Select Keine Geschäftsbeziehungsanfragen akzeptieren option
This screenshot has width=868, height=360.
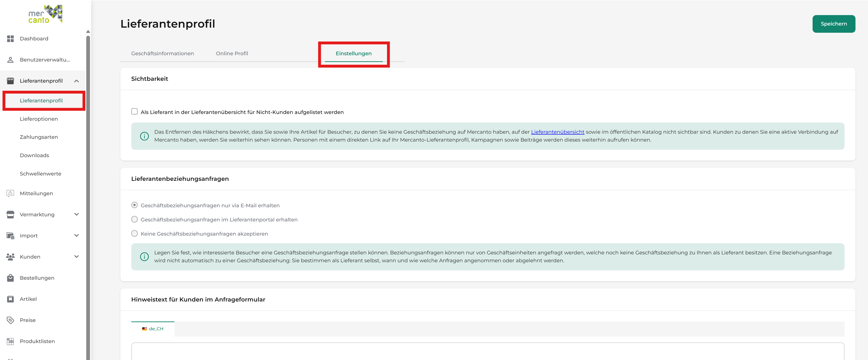click(135, 234)
